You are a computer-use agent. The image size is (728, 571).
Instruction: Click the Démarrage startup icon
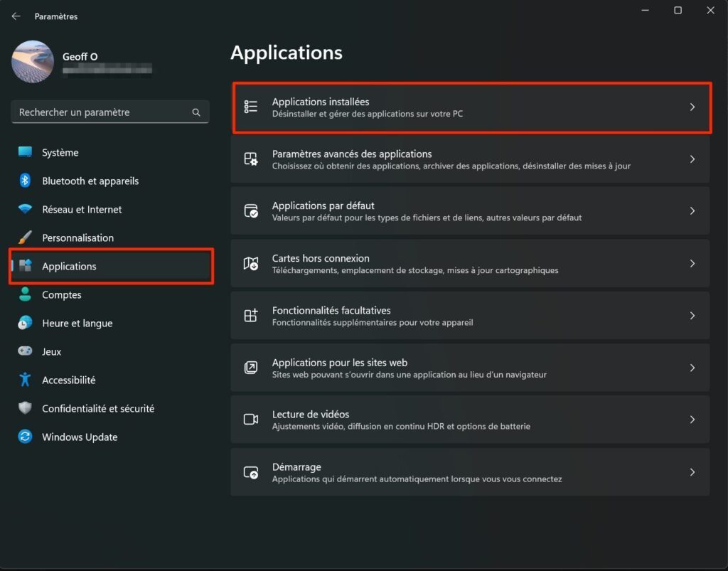pos(251,472)
